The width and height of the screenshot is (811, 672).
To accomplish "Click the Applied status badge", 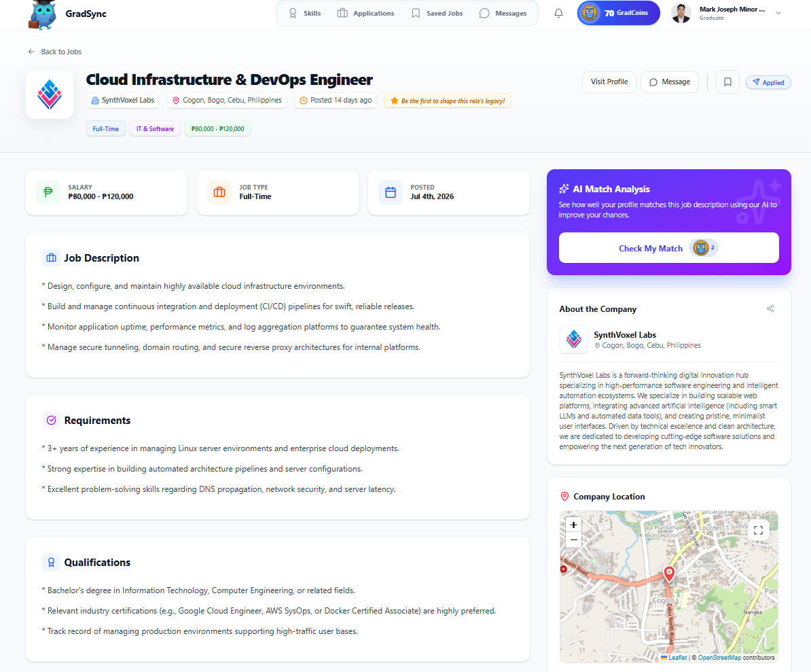I will coord(769,82).
